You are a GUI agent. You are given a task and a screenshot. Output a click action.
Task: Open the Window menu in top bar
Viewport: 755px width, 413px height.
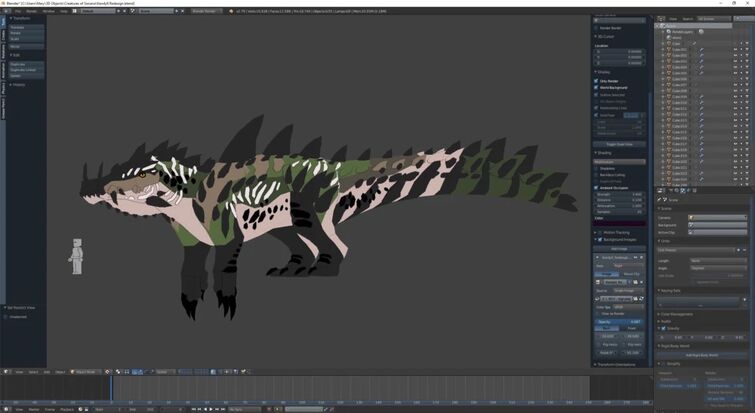click(49, 11)
